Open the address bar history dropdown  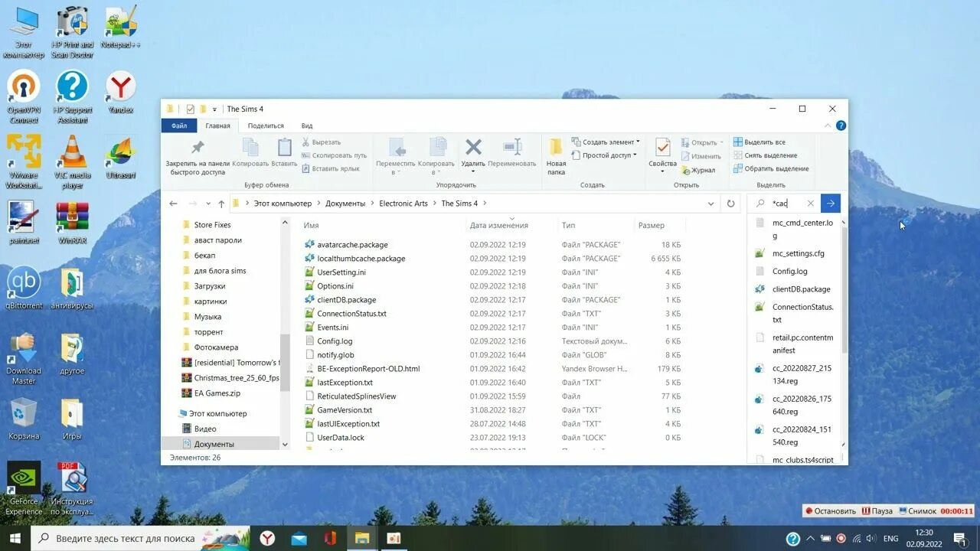pos(711,204)
